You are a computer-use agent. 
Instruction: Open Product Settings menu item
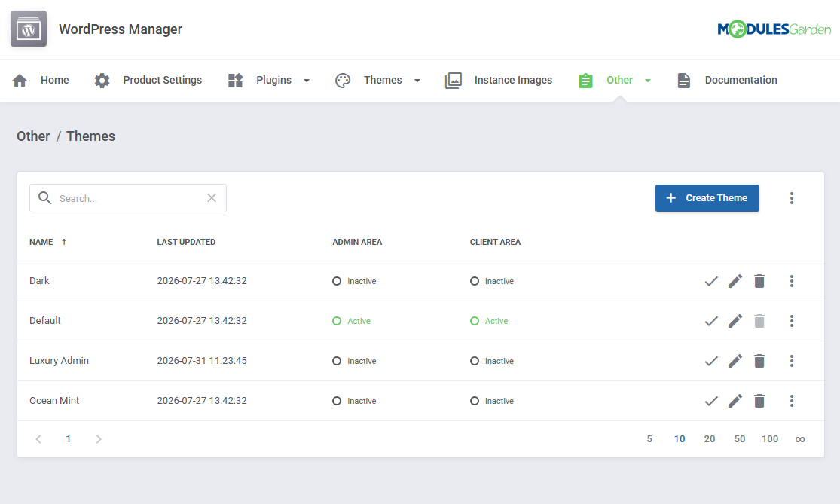[162, 81]
